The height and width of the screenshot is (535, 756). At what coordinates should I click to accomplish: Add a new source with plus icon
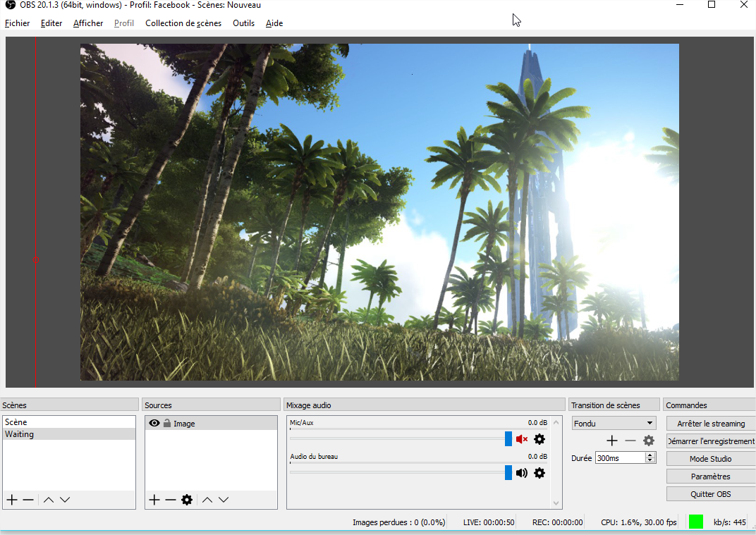point(154,500)
